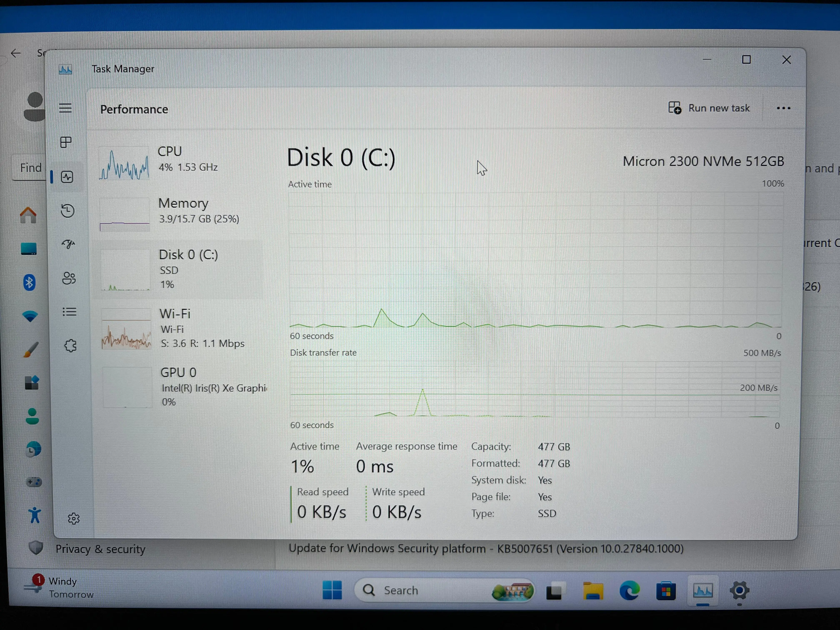
Task: Open the Windy Tomorrow weather widget
Action: click(x=59, y=587)
